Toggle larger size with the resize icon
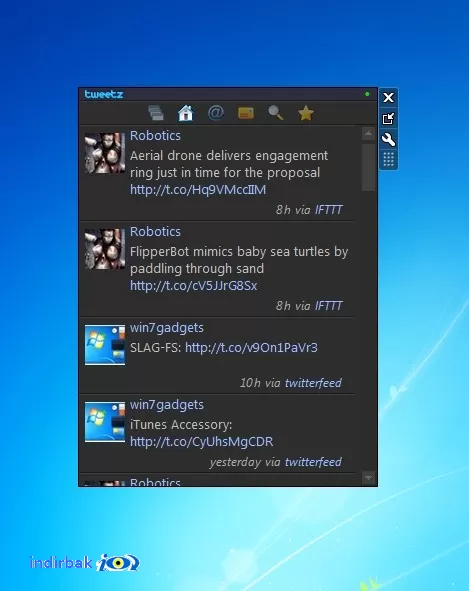Screen dimensions: 469x591 (388, 119)
